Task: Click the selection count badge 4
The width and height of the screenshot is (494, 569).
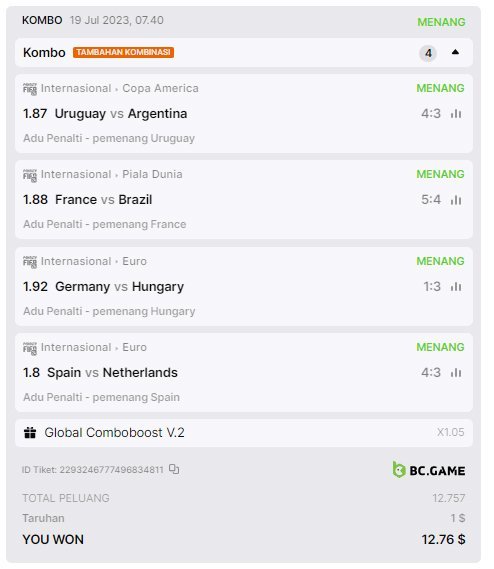Action: click(428, 53)
